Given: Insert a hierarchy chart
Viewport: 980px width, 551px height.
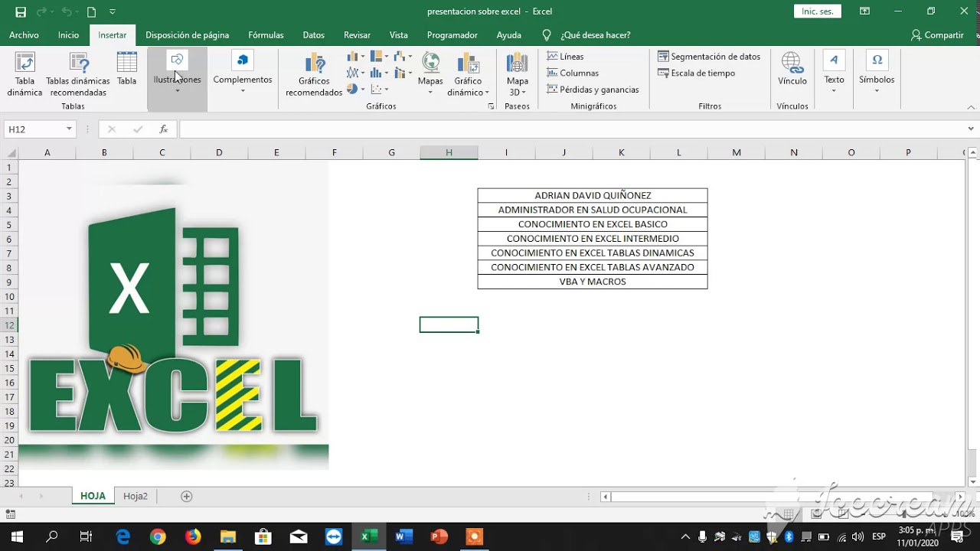Looking at the screenshot, I should tap(379, 57).
